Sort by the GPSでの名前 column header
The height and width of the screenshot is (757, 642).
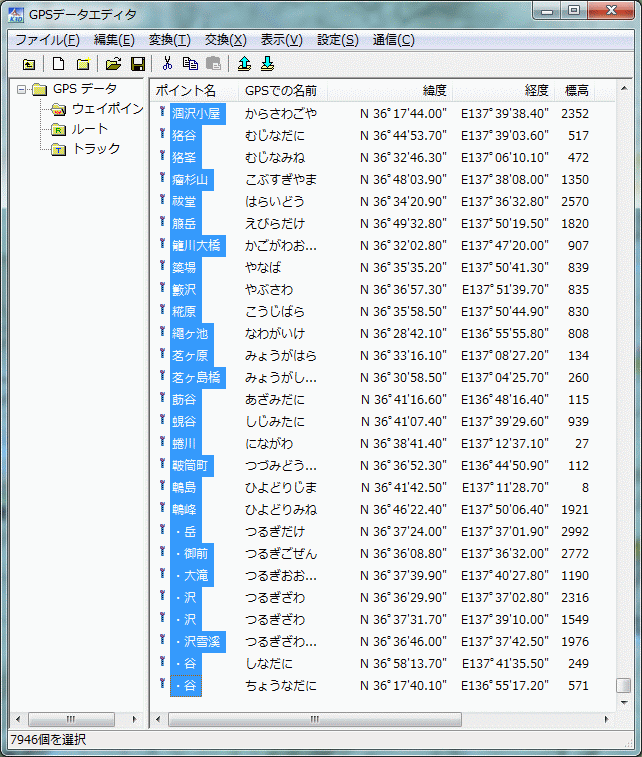coord(281,90)
